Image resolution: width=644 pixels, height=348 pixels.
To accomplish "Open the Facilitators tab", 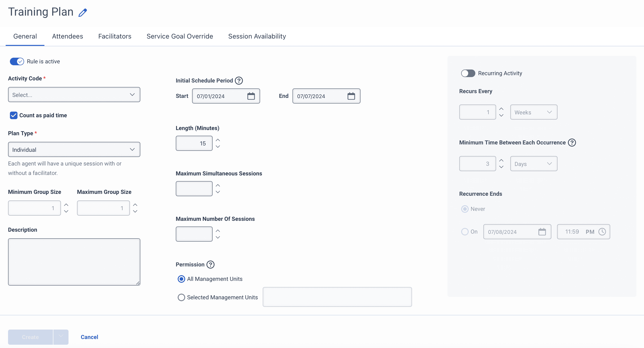I will pos(115,36).
